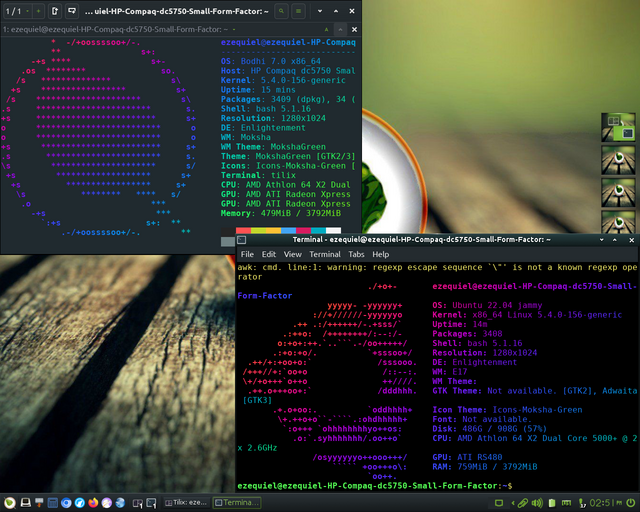Open the purple Epiphany web launcher
Screen dimensions: 640x512
tap(107, 503)
